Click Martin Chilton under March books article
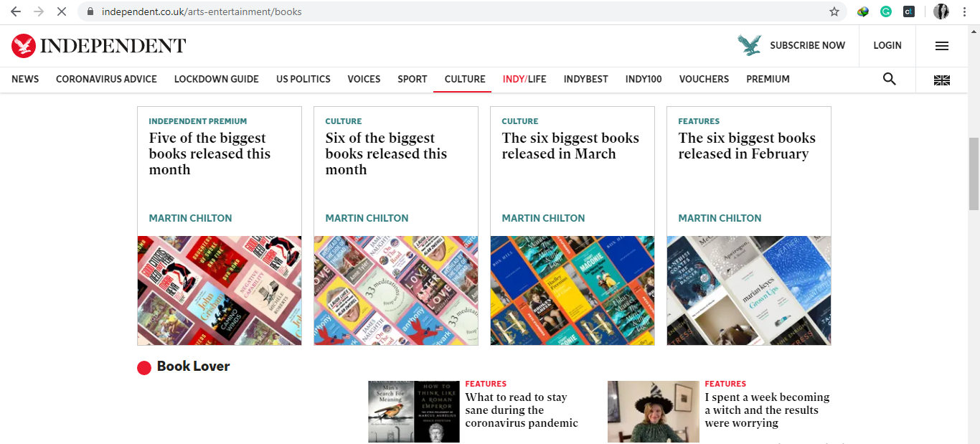The width and height of the screenshot is (980, 444). pos(543,218)
